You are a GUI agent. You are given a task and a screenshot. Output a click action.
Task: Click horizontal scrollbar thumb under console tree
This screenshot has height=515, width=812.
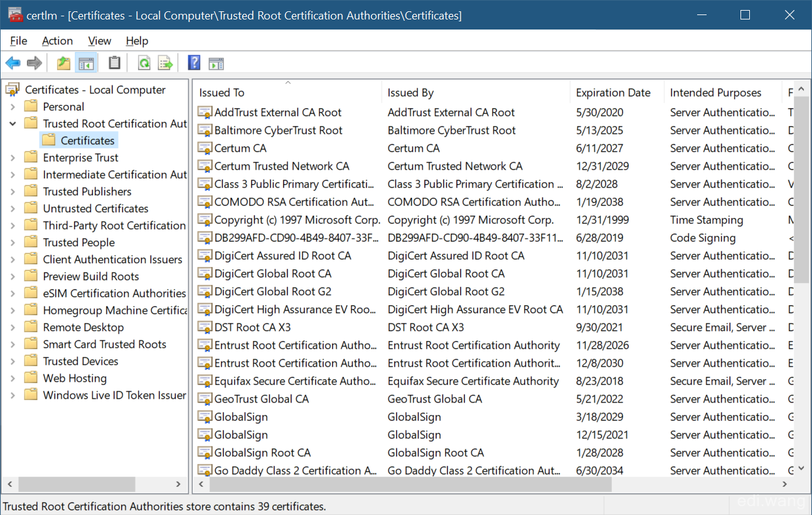click(x=77, y=484)
